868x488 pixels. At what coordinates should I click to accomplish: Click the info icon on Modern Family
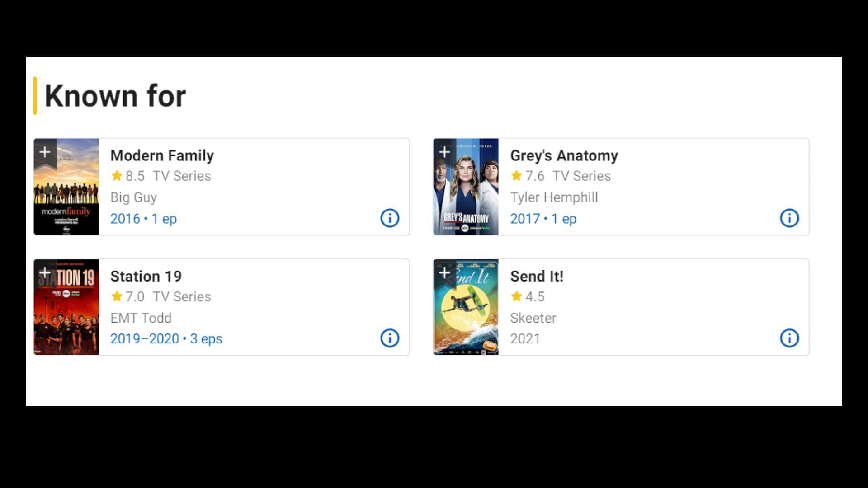coord(390,217)
